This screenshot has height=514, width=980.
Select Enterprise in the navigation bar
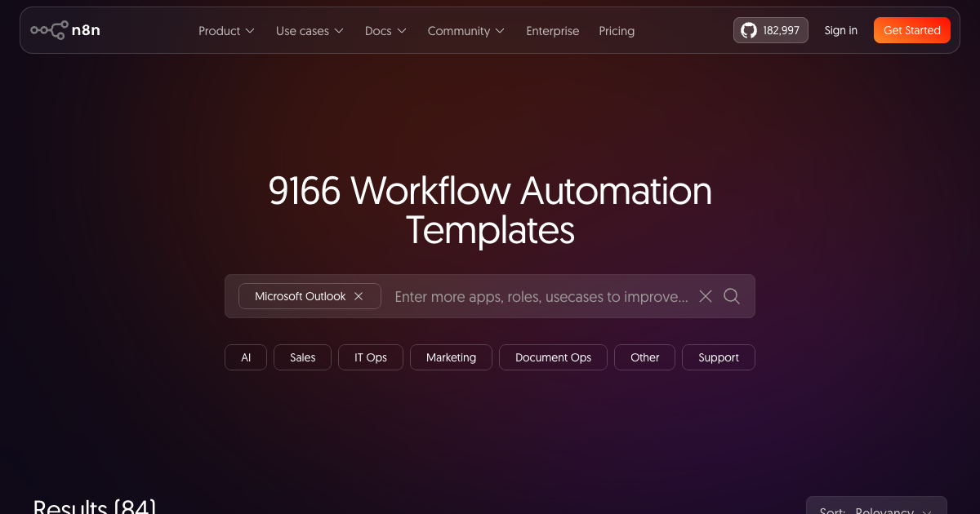[552, 30]
